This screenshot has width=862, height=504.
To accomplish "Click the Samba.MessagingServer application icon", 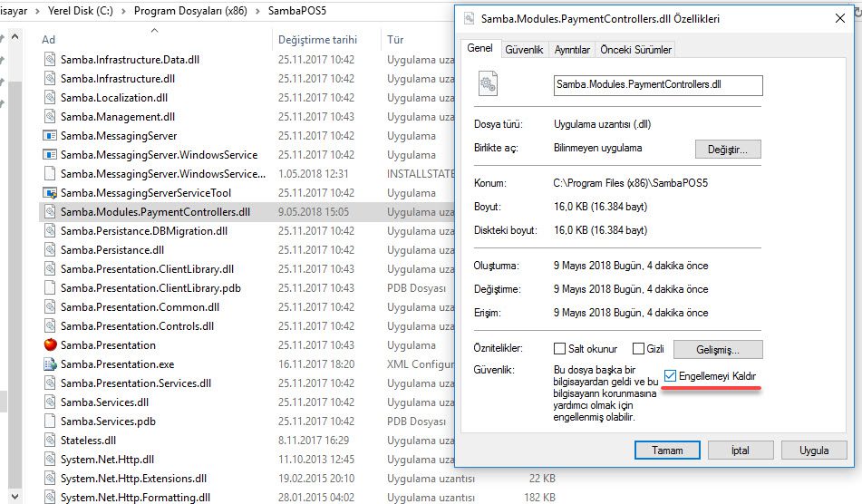I will [x=51, y=135].
